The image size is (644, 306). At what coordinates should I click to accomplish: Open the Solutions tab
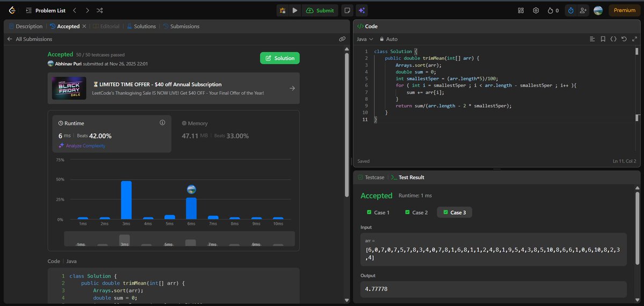point(141,26)
